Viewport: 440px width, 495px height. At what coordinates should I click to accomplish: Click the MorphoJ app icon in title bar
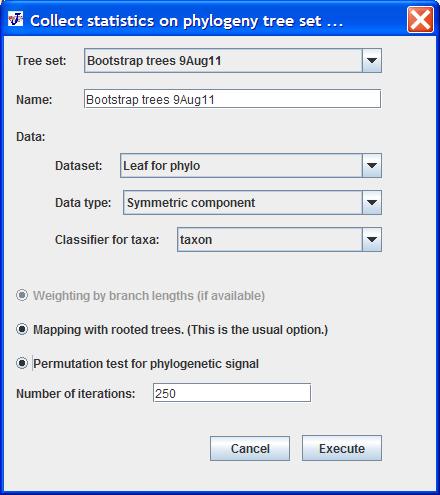[16, 19]
